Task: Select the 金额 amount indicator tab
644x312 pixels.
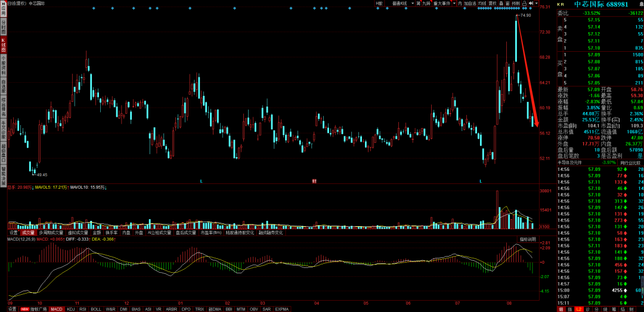Action: (x=97, y=232)
